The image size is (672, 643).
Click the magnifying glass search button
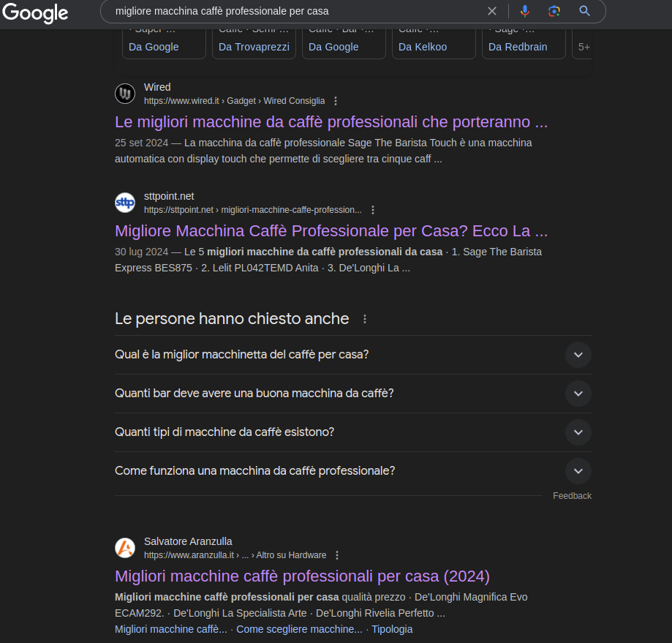pyautogui.click(x=584, y=11)
